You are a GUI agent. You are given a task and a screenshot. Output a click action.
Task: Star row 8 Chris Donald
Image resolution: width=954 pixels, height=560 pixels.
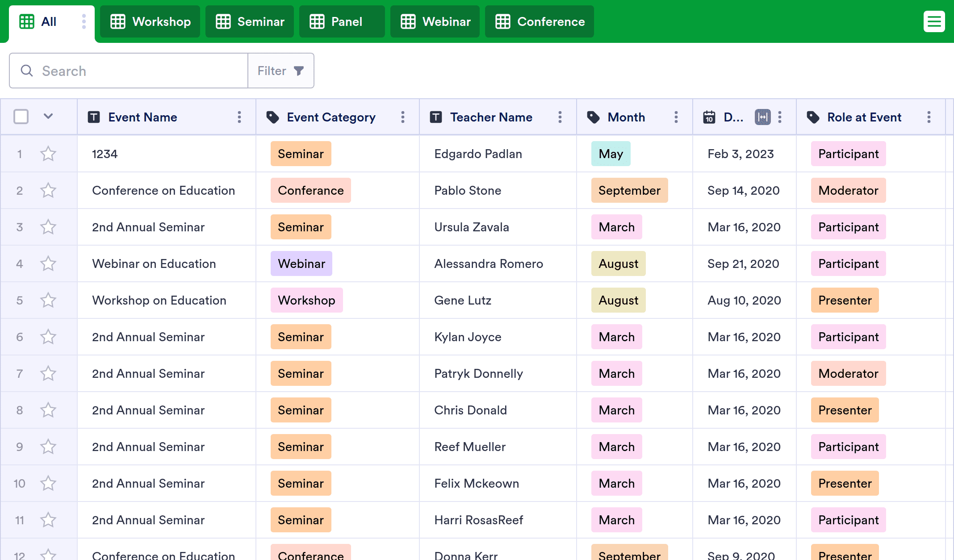[48, 410]
